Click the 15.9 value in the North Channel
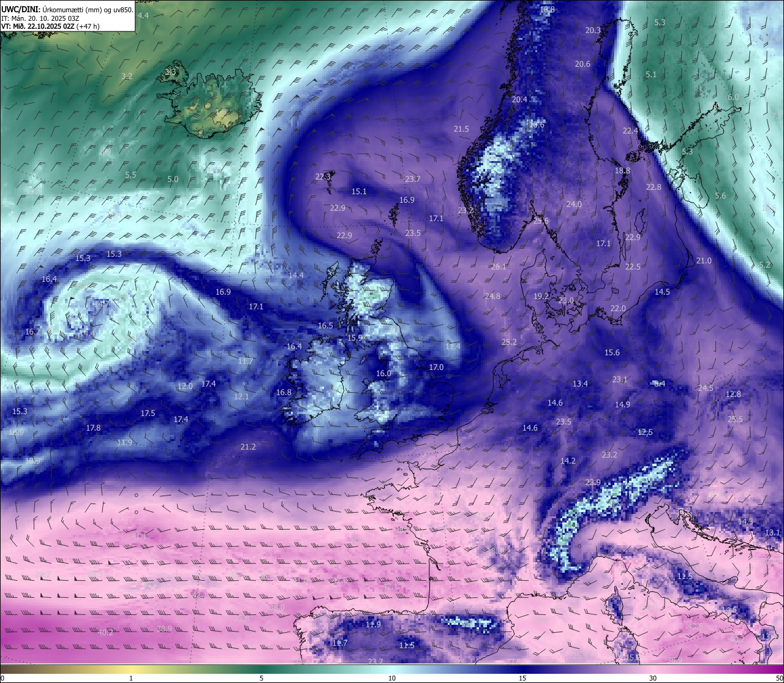 coord(355,338)
